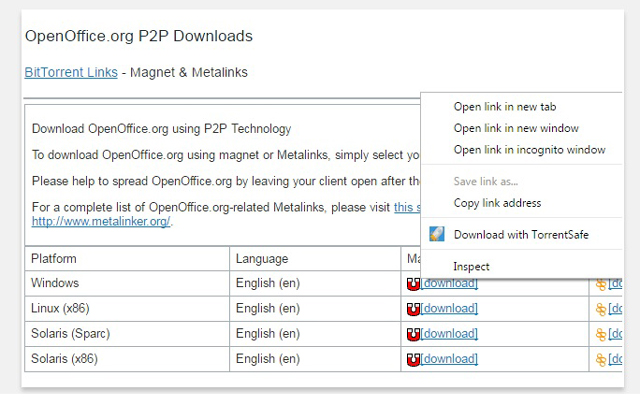Click 'Inspect' in the context menu
This screenshot has width=640, height=400.
pos(471,267)
